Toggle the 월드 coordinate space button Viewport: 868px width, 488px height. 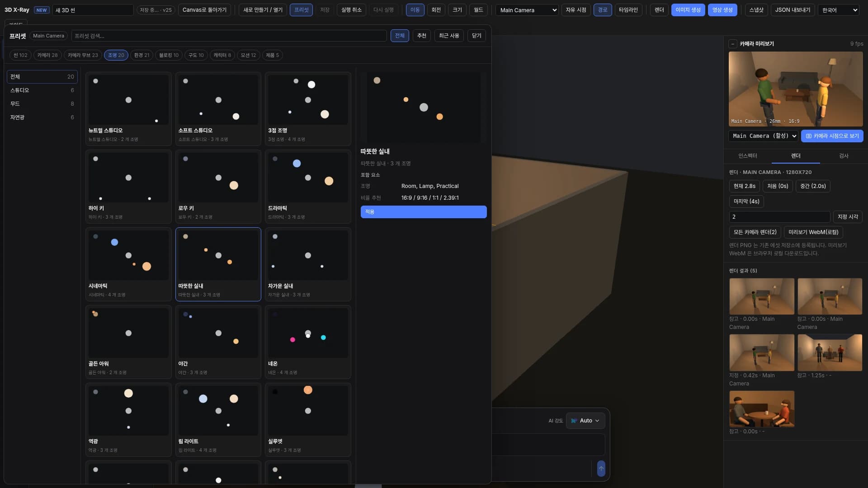point(478,10)
